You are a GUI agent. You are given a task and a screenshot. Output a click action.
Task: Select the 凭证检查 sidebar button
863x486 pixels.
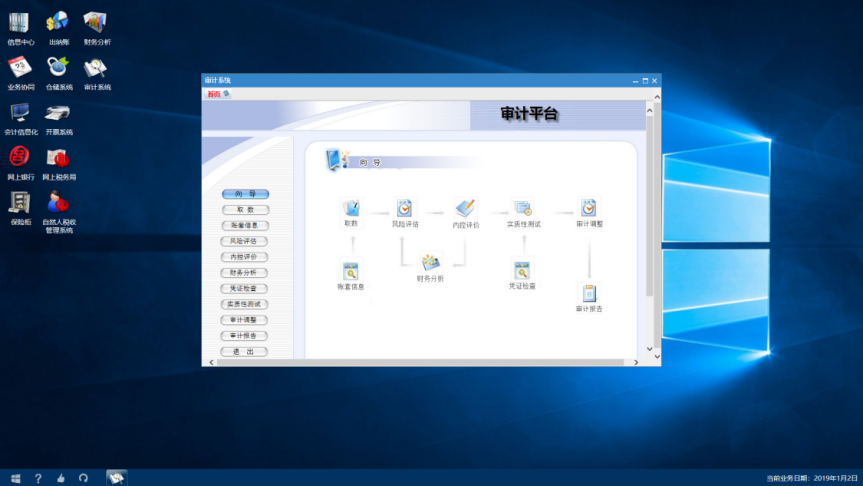point(244,288)
